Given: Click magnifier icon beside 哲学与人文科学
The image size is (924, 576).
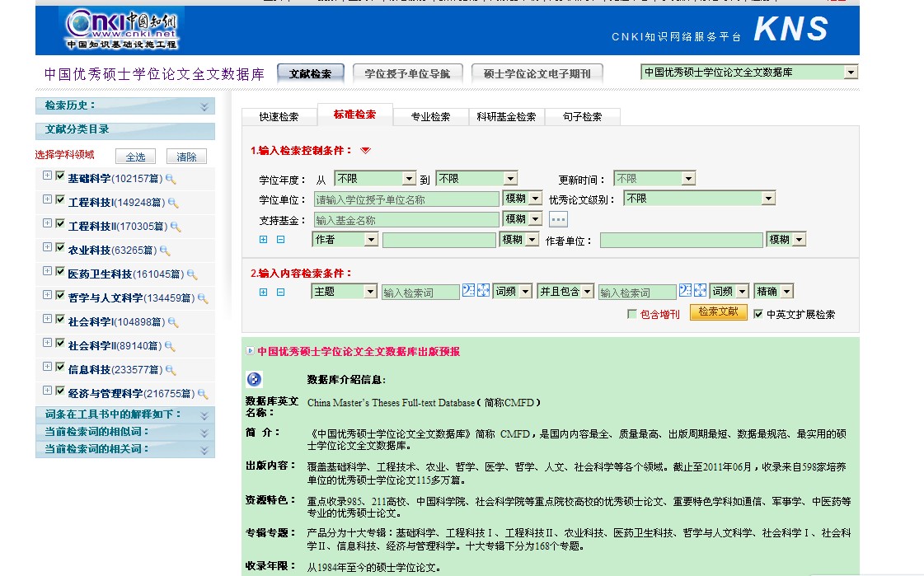Looking at the screenshot, I should pyautogui.click(x=203, y=298).
